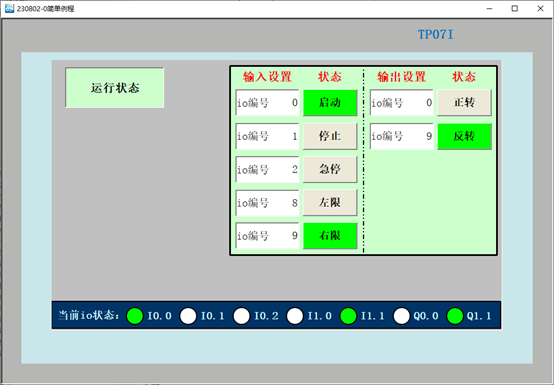The image size is (554, 385).
Task: Toggle the green 反转 output button
Action: pyautogui.click(x=464, y=136)
